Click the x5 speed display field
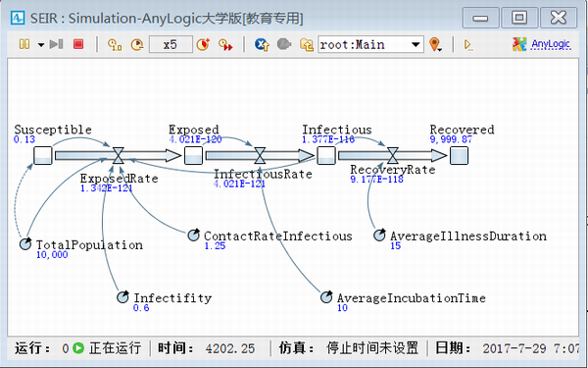Image resolution: width=588 pixels, height=368 pixels. pos(171,45)
